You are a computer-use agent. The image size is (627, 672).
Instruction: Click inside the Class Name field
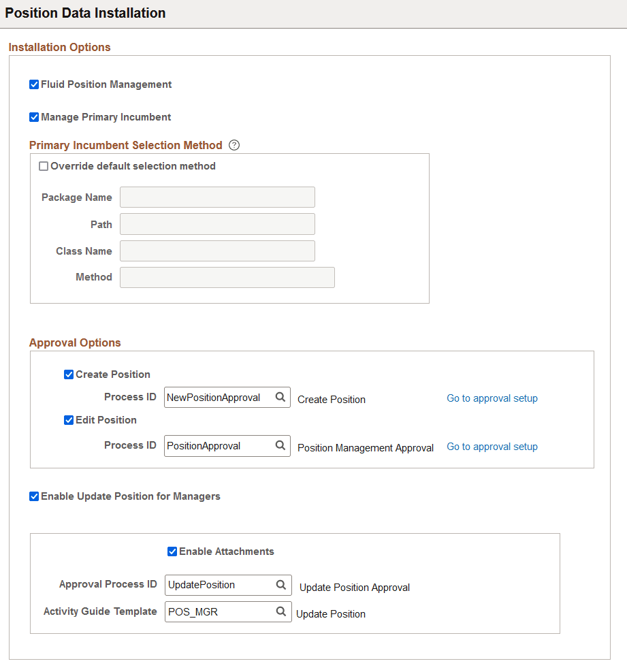[216, 251]
